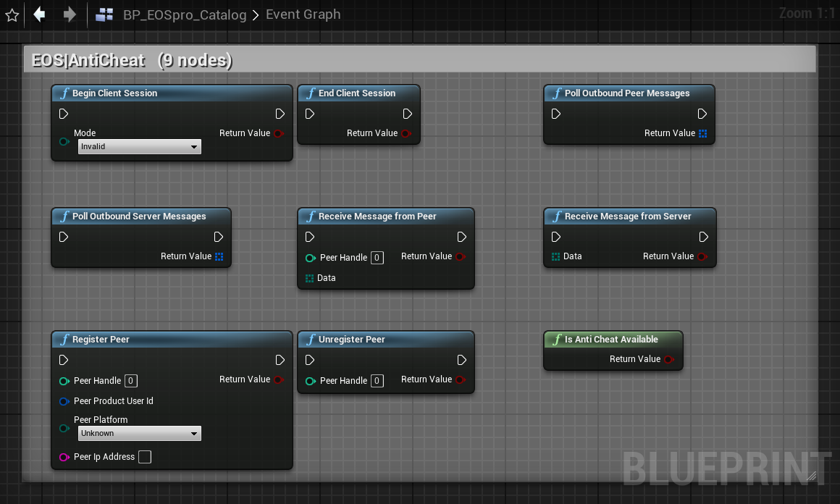840x504 pixels.
Task: Click Peer Product User Id pin
Action: pos(64,401)
